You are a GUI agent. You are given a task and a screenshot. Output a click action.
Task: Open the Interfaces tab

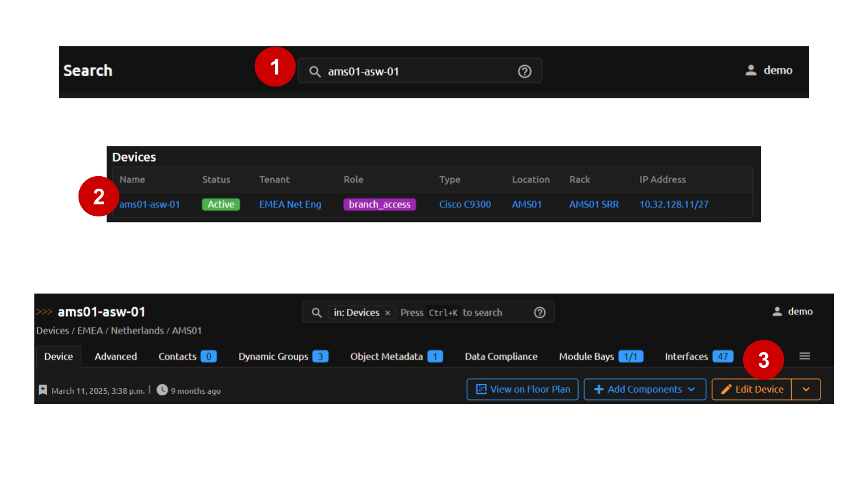click(686, 356)
